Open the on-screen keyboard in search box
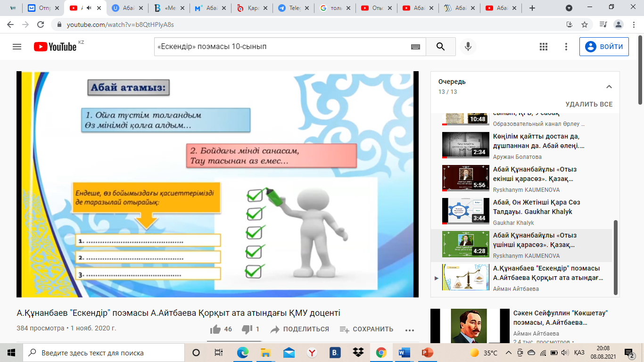The width and height of the screenshot is (644, 362). (x=415, y=47)
